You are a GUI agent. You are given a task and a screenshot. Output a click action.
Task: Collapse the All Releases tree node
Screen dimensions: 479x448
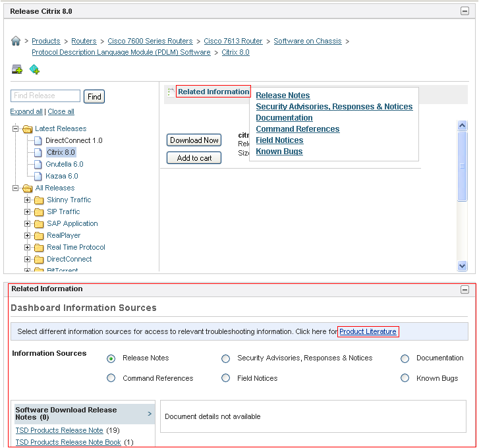[x=15, y=188]
